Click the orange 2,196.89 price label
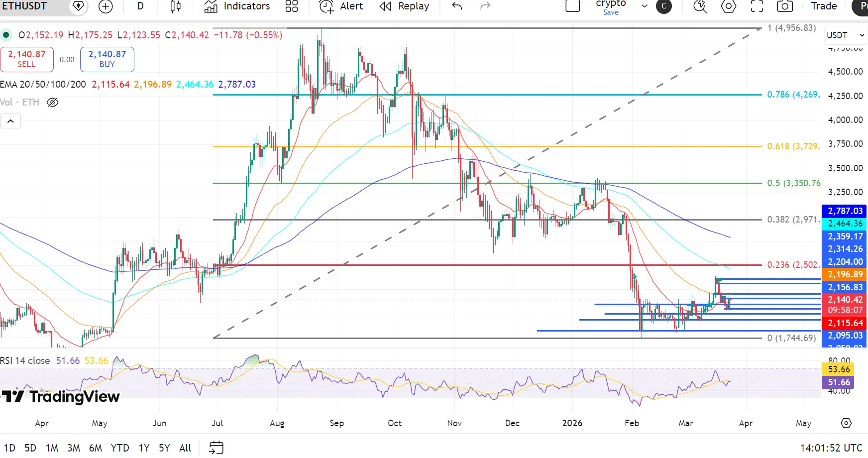This screenshot has height=458, width=868. 845,274
